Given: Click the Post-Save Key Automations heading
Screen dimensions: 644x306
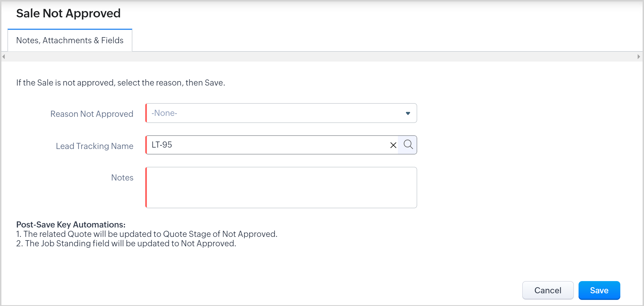Looking at the screenshot, I should pyautogui.click(x=71, y=225).
